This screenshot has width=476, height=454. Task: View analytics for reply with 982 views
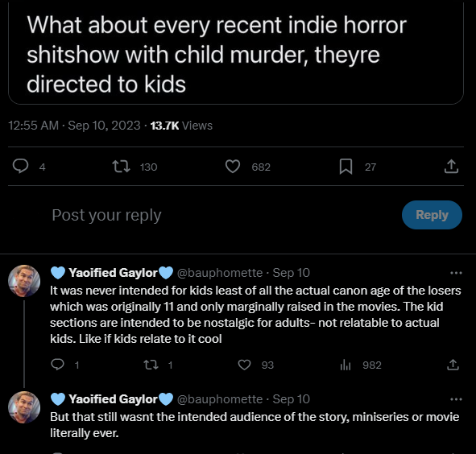click(346, 365)
